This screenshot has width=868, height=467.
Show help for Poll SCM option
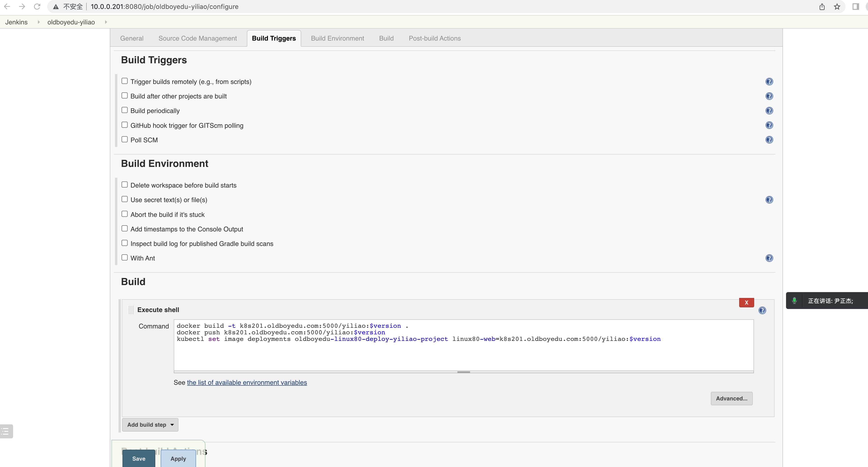coord(769,139)
